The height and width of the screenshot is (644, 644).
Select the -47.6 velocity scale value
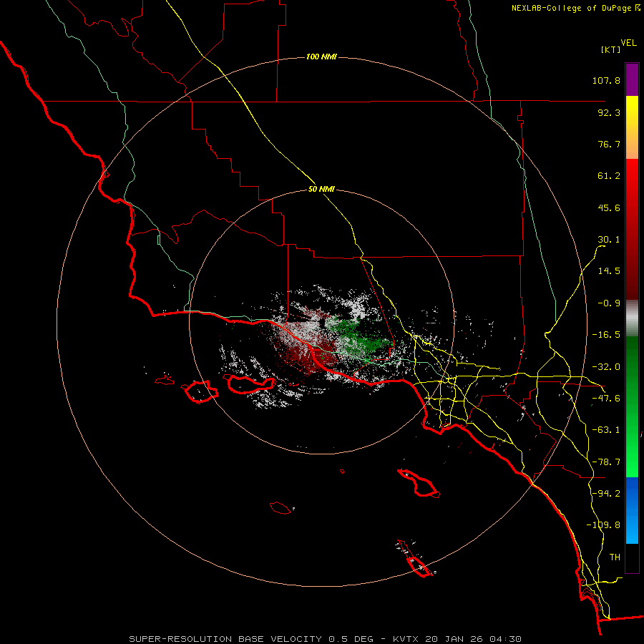click(x=606, y=399)
